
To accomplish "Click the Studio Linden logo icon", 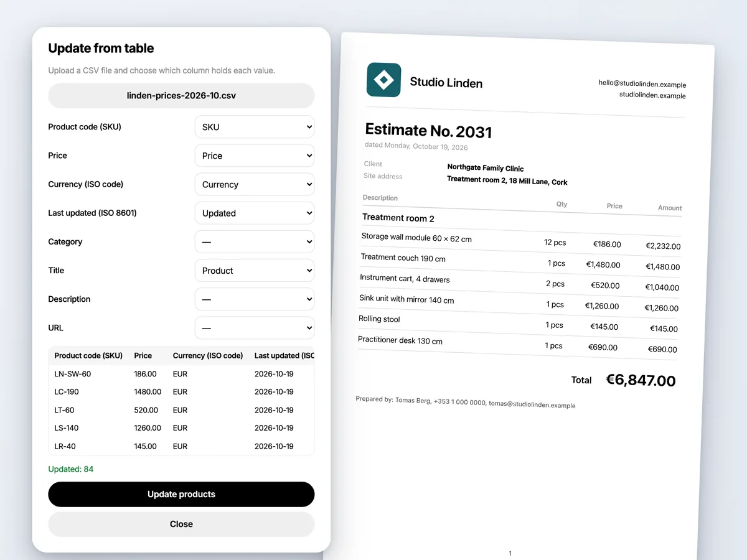I will click(x=384, y=80).
